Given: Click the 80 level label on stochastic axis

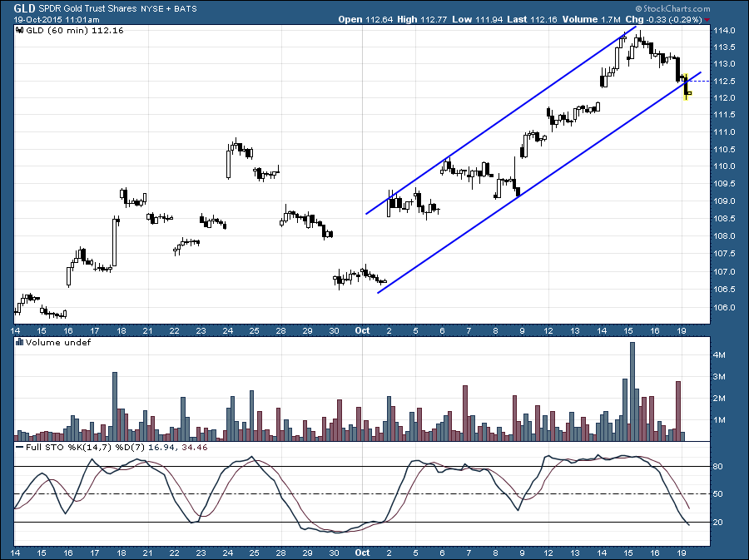Looking at the screenshot, I should coord(716,467).
